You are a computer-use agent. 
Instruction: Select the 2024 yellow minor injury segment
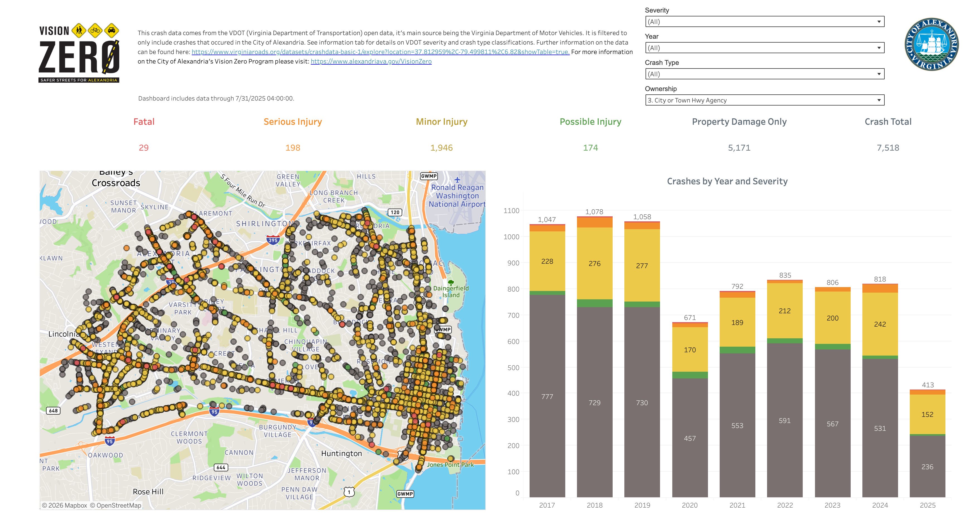pos(880,324)
